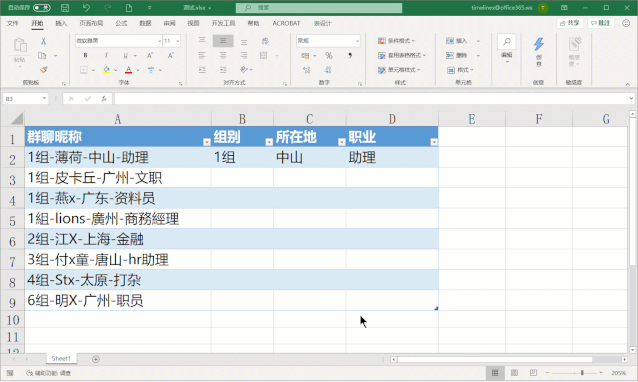Image resolution: width=638 pixels, height=382 pixels.
Task: Toggle Top Align button
Action: [202, 41]
